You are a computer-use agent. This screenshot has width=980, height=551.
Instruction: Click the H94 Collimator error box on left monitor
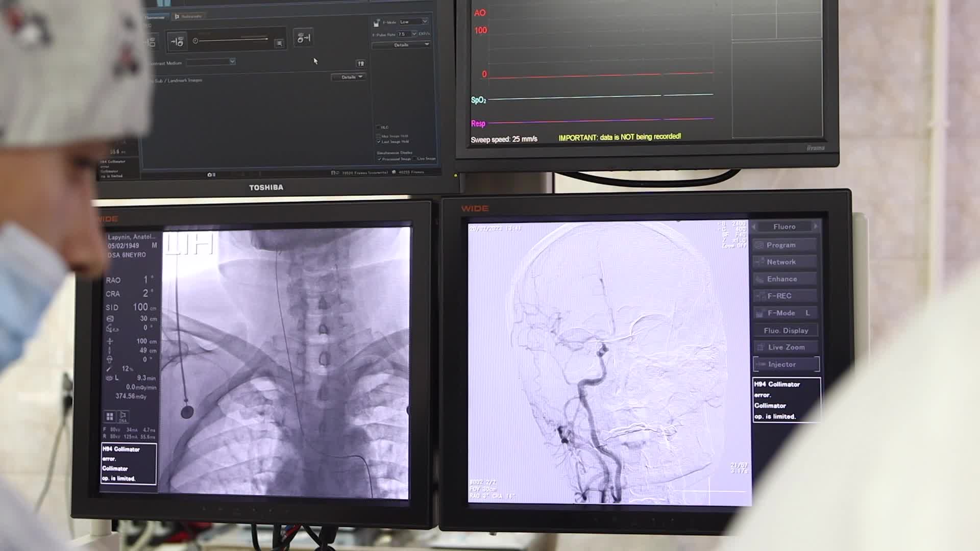coord(129,464)
